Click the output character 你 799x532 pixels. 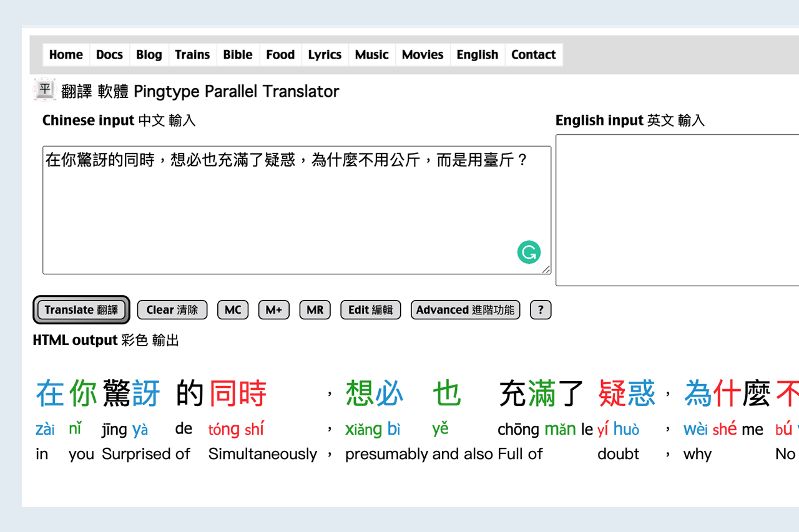pyautogui.click(x=84, y=394)
